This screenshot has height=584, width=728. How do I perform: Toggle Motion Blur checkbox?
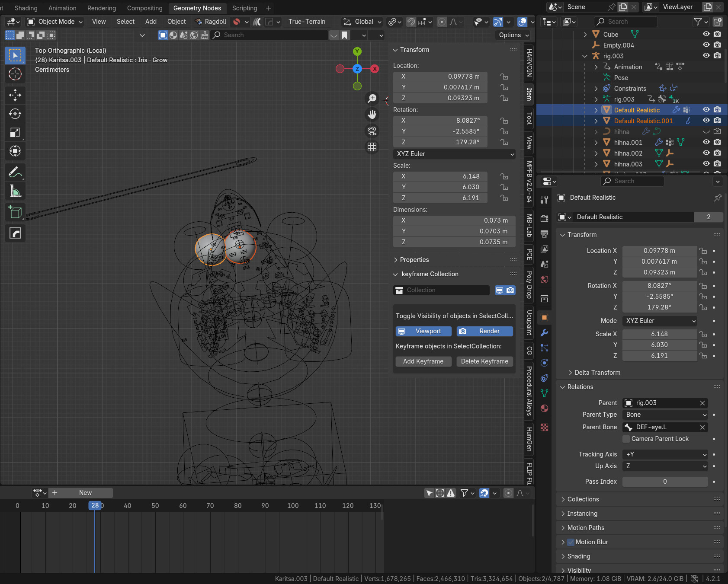click(x=571, y=542)
